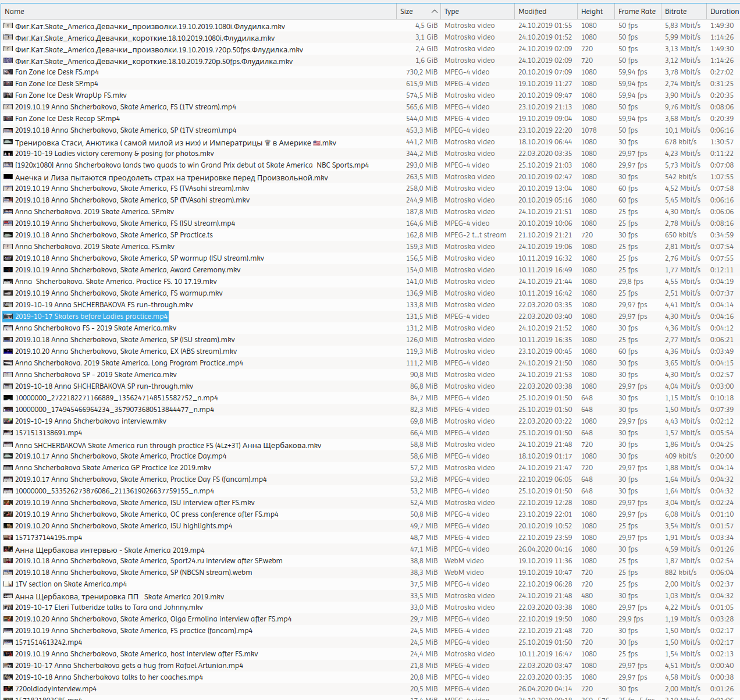Click the sort arrow in Size column header
Screen dimensions: 740x700
434,12
